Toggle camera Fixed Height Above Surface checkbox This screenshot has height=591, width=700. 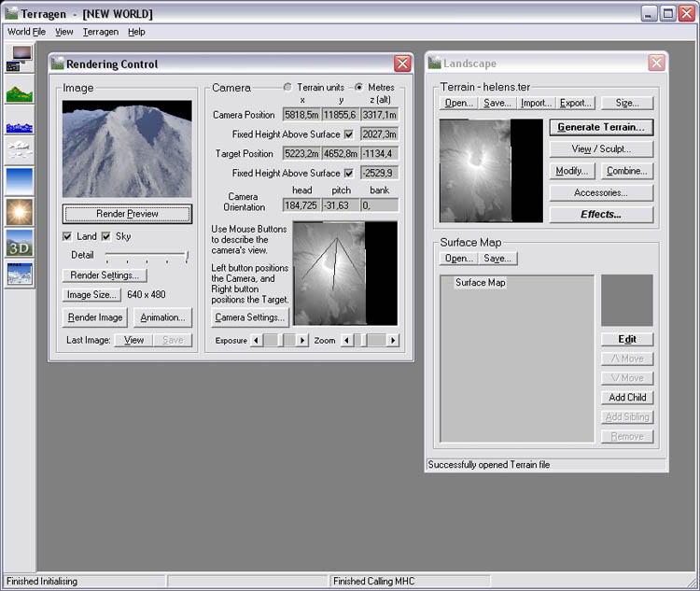click(349, 134)
